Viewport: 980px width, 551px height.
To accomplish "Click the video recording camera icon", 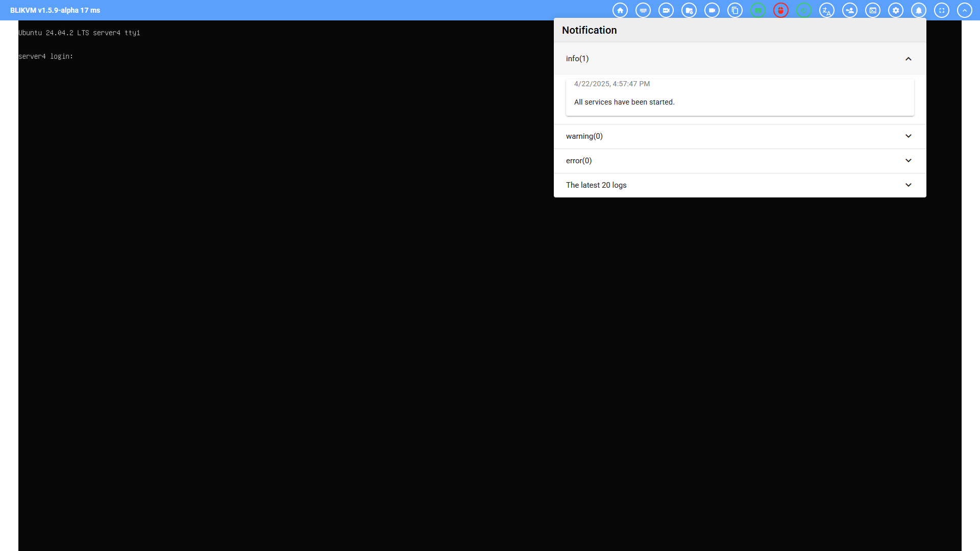I will click(712, 10).
